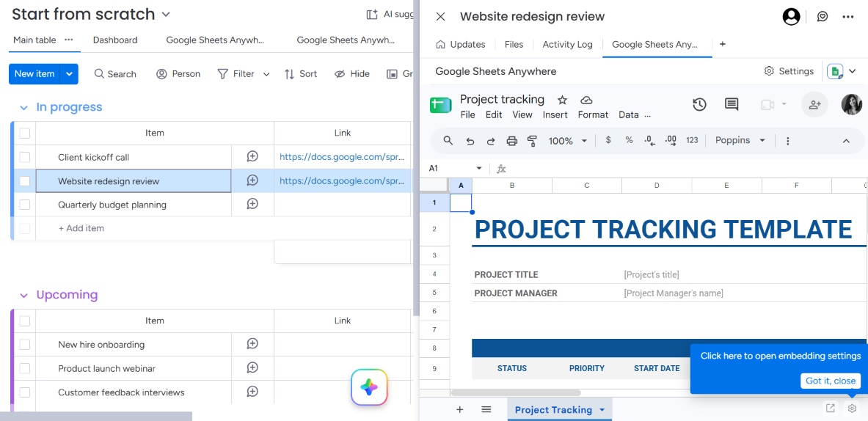The height and width of the screenshot is (421, 868).
Task: Format as currency with dollar icon
Action: [x=608, y=141]
